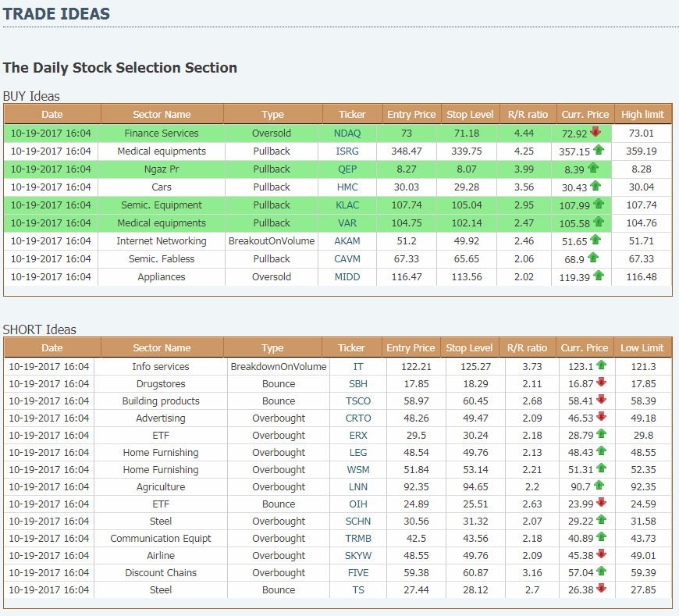Screen dimensions: 679x616
Task: Open the HMC ticker link
Action: [x=347, y=187]
